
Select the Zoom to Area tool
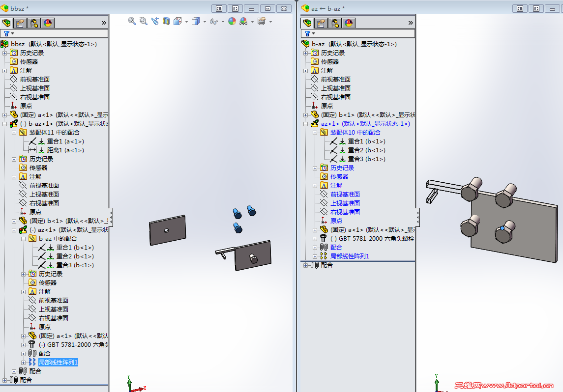(x=143, y=21)
